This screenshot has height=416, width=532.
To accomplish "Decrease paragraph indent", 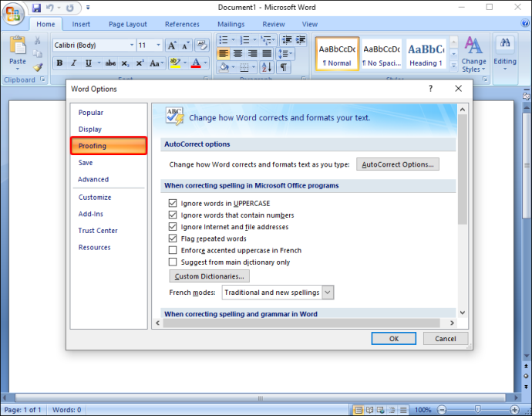I will tap(287, 40).
